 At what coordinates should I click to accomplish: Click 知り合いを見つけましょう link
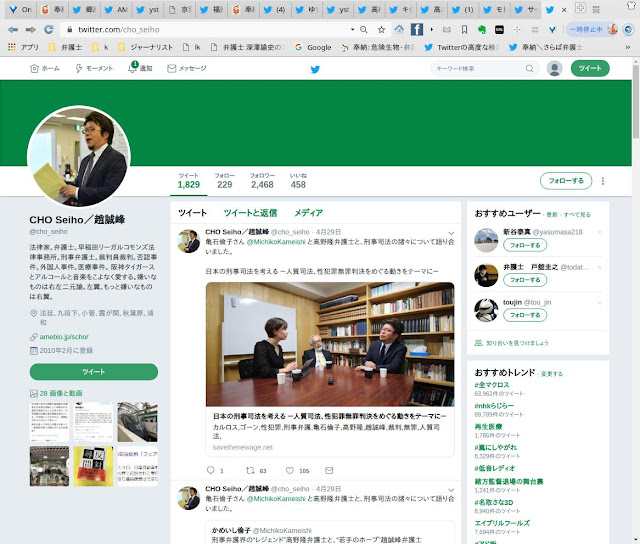coord(517,343)
